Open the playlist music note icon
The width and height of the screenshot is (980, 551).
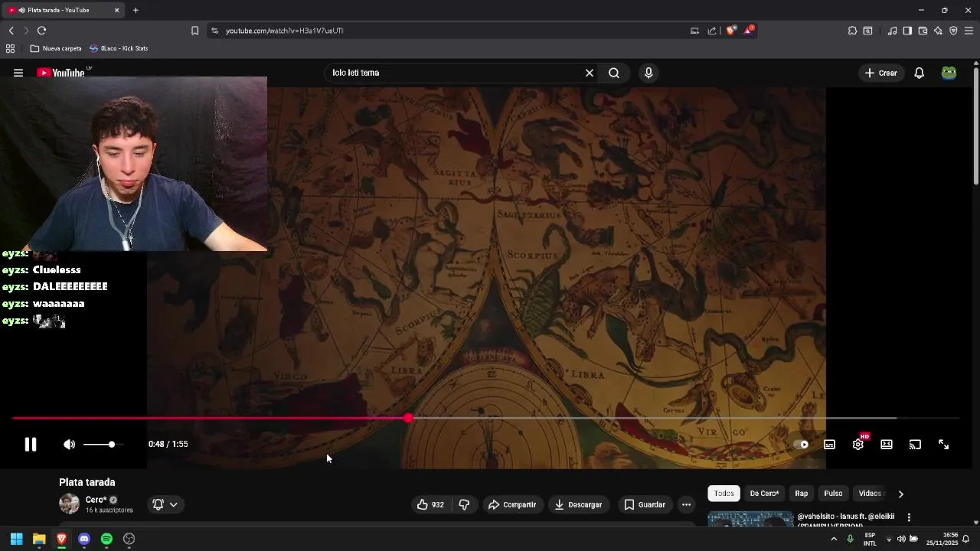point(892,31)
